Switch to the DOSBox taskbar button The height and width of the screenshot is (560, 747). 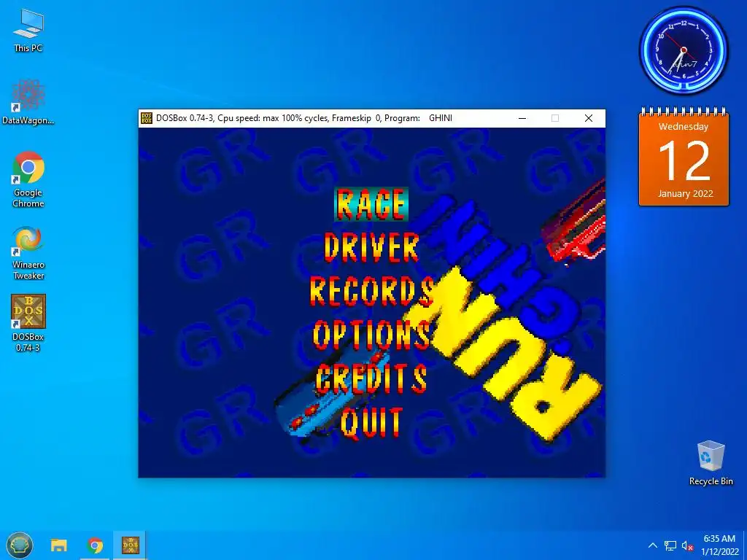click(130, 545)
